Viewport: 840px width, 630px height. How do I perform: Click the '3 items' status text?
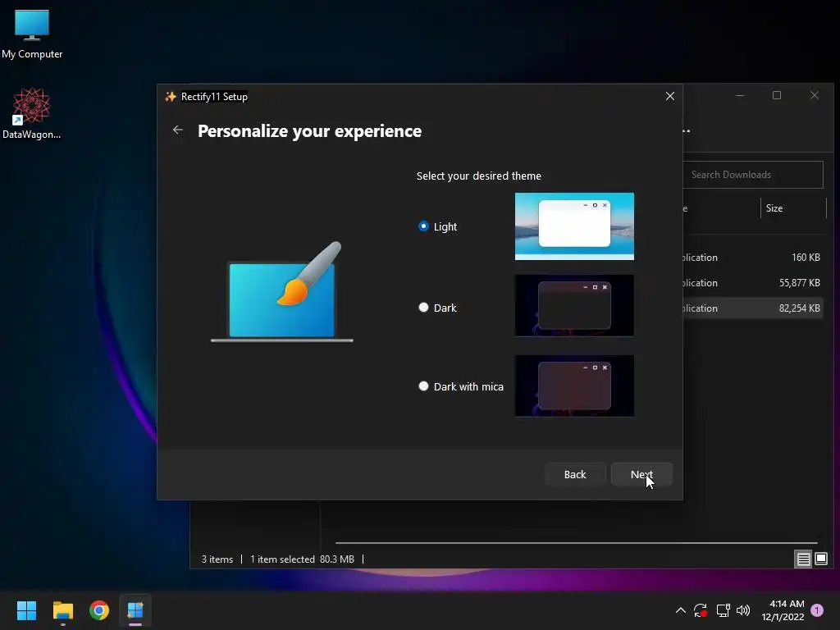tap(217, 559)
